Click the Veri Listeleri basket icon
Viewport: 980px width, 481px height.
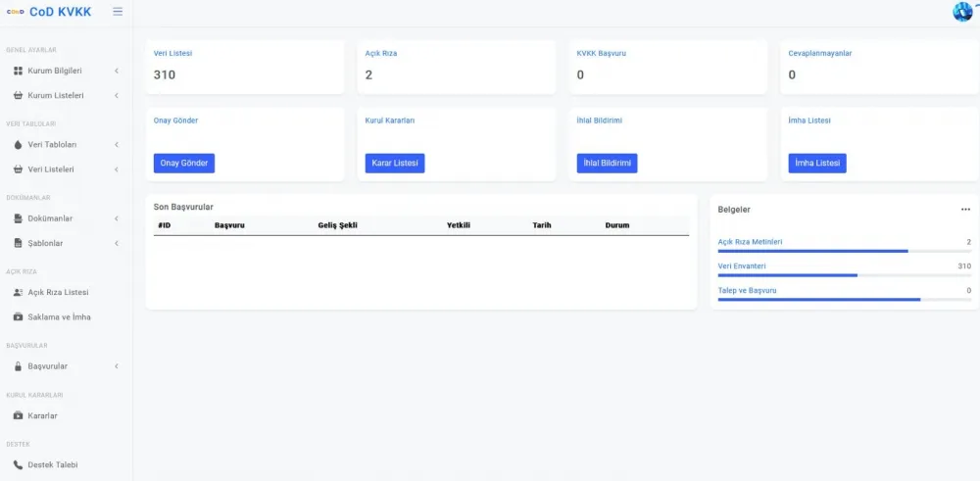[x=18, y=169]
